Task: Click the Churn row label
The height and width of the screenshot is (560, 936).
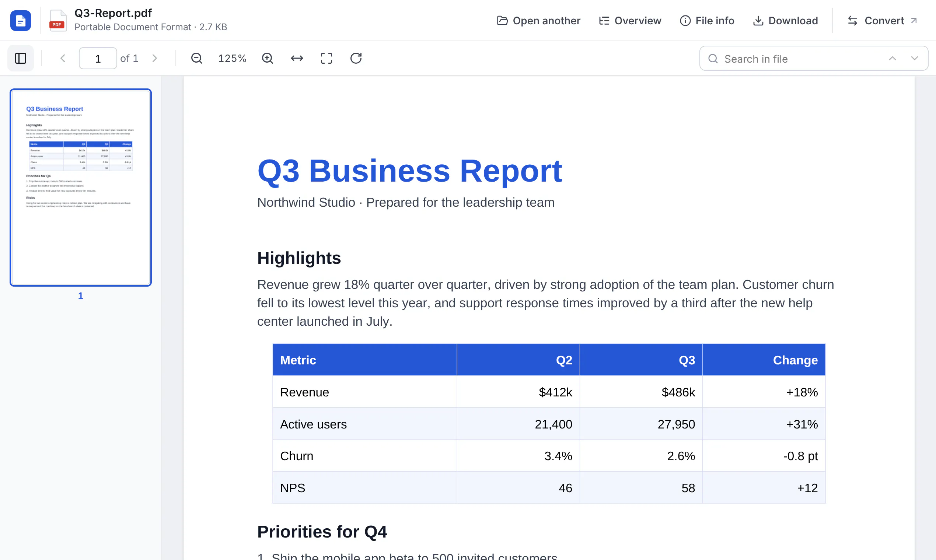Action: click(297, 456)
